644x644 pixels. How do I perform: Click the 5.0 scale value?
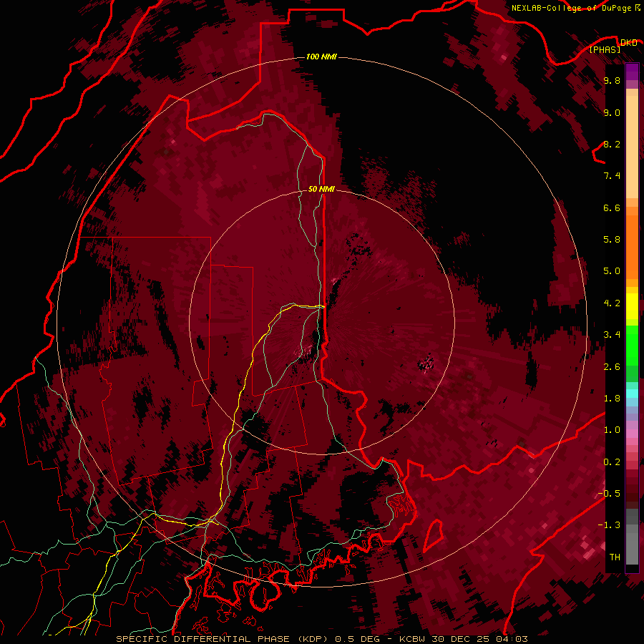(x=612, y=271)
